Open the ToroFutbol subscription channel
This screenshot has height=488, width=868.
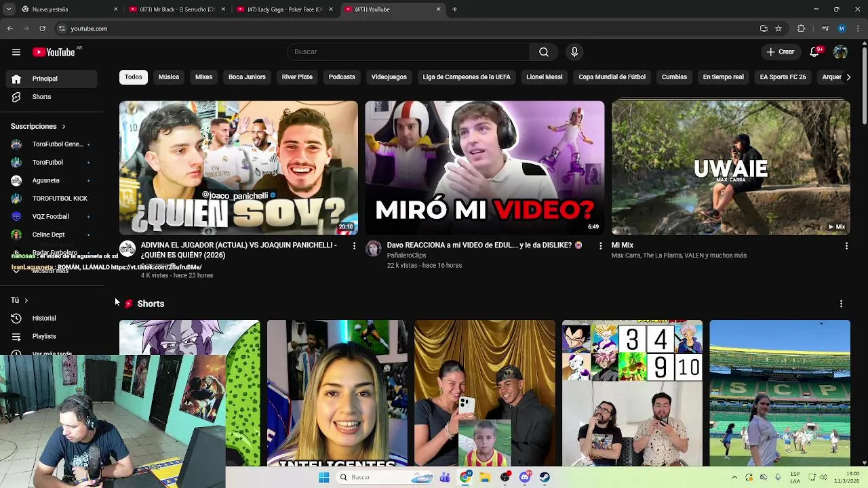tap(52, 163)
